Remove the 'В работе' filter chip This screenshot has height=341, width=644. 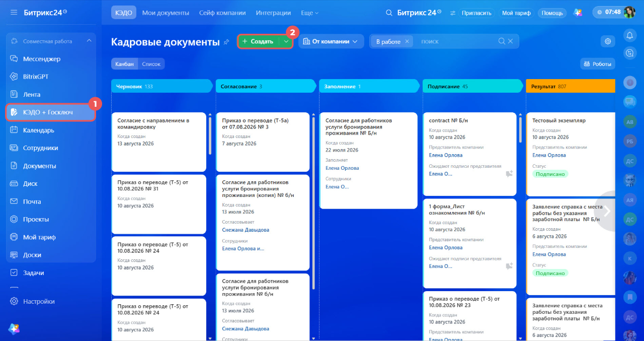tap(407, 41)
